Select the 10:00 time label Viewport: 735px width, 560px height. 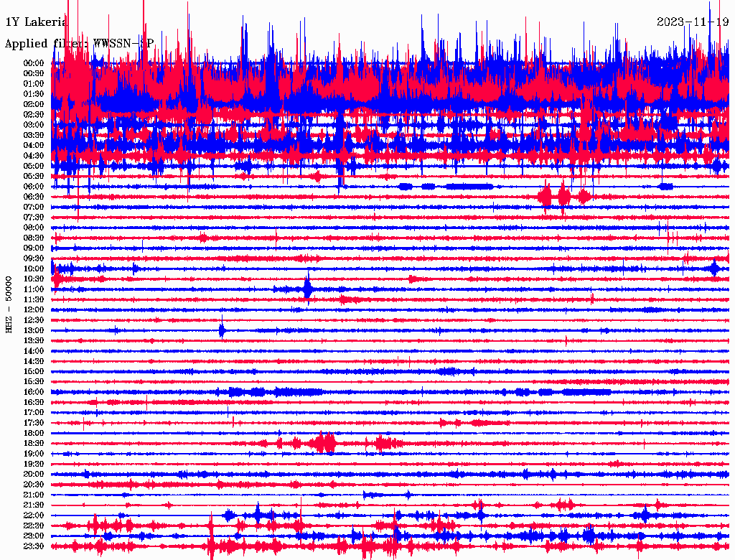[34, 269]
